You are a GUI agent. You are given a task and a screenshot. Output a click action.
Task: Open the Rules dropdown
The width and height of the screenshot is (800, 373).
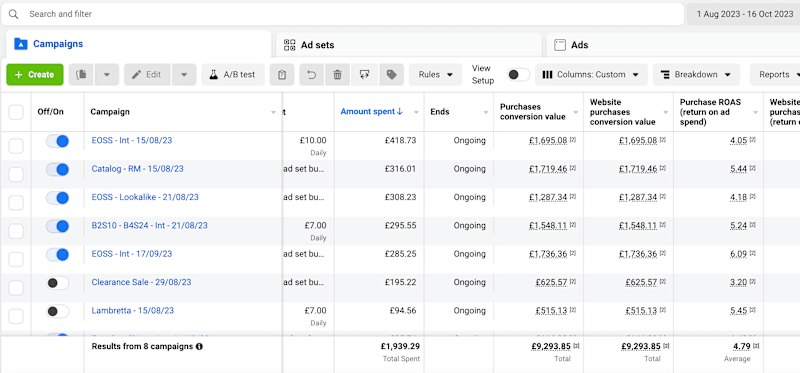click(x=436, y=74)
